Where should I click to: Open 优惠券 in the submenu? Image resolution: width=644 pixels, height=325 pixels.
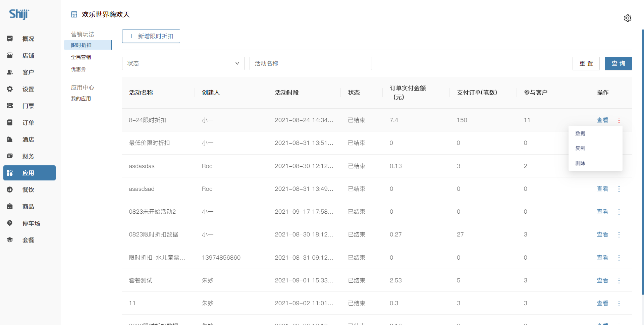[78, 69]
